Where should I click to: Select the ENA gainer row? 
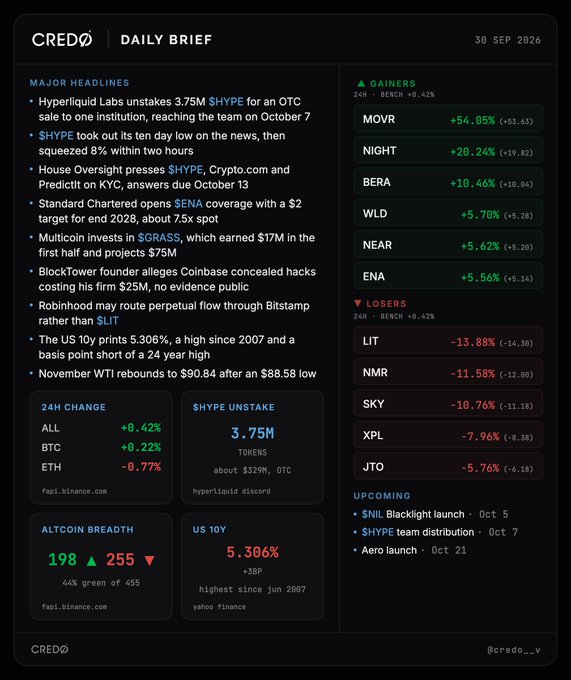(x=448, y=277)
